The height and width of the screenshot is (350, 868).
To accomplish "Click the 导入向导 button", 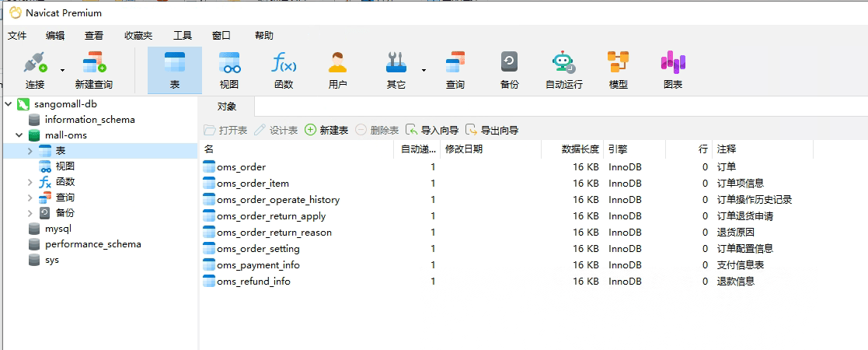I will 432,130.
